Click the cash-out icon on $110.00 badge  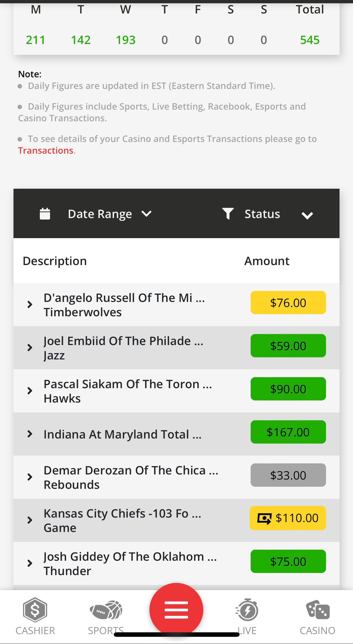(264, 518)
